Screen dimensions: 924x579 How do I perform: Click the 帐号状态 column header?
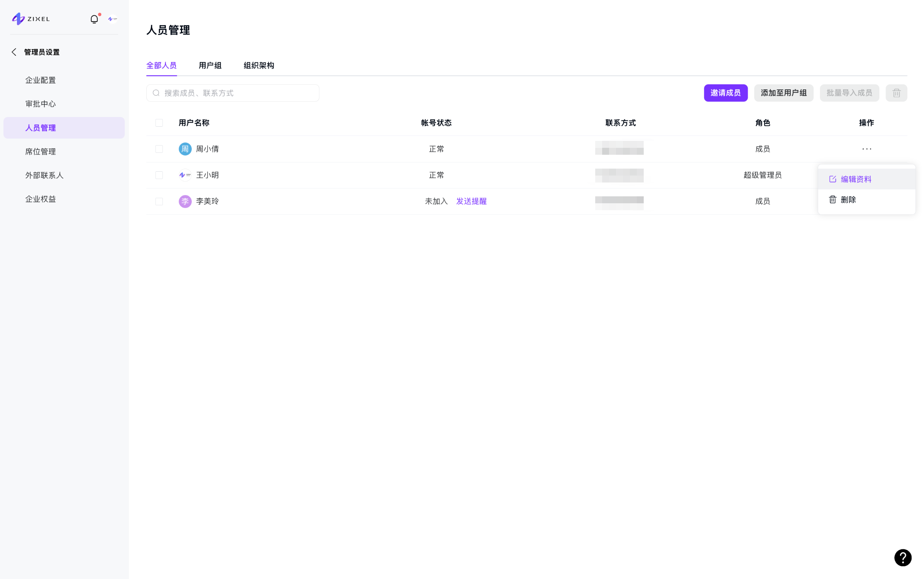[x=436, y=123]
